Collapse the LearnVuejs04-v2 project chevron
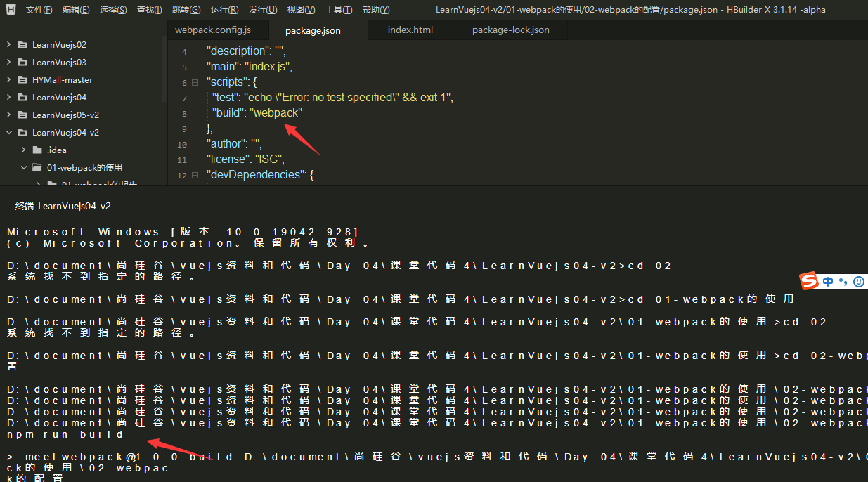 pos(8,132)
